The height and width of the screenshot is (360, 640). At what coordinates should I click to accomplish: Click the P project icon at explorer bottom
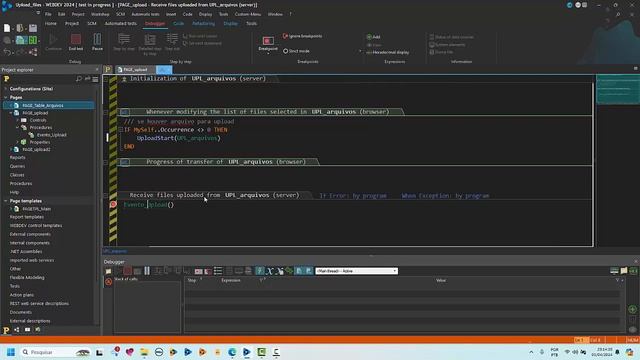click(x=6, y=330)
